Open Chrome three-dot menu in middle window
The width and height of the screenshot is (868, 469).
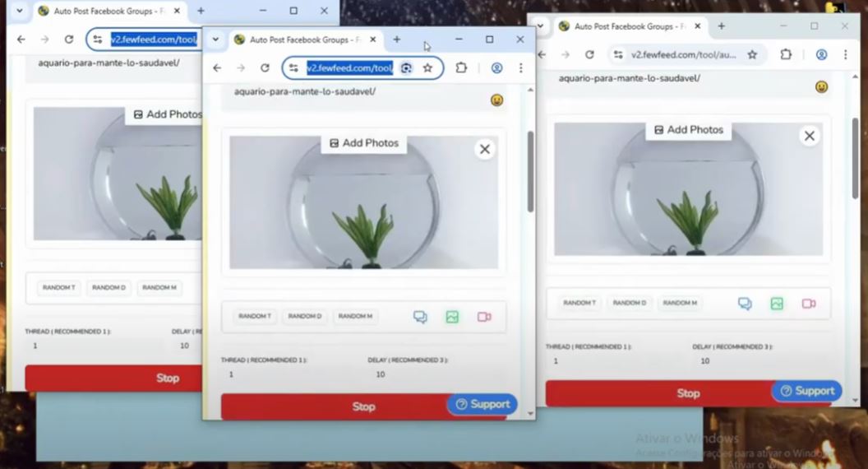pyautogui.click(x=521, y=67)
